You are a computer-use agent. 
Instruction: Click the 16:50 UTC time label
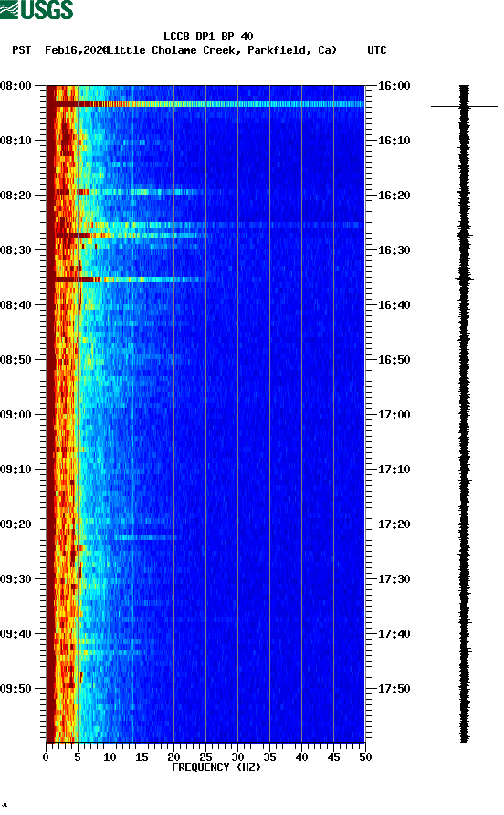pyautogui.click(x=394, y=360)
